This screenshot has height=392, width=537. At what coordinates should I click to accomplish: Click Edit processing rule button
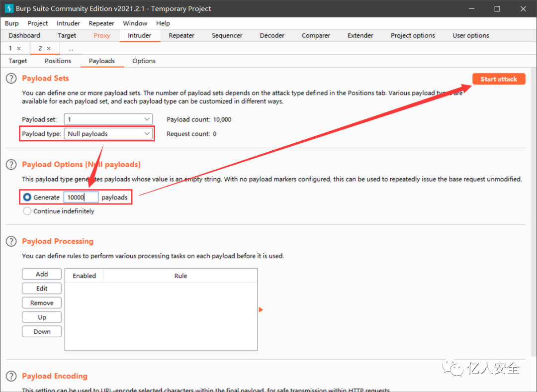tap(42, 289)
